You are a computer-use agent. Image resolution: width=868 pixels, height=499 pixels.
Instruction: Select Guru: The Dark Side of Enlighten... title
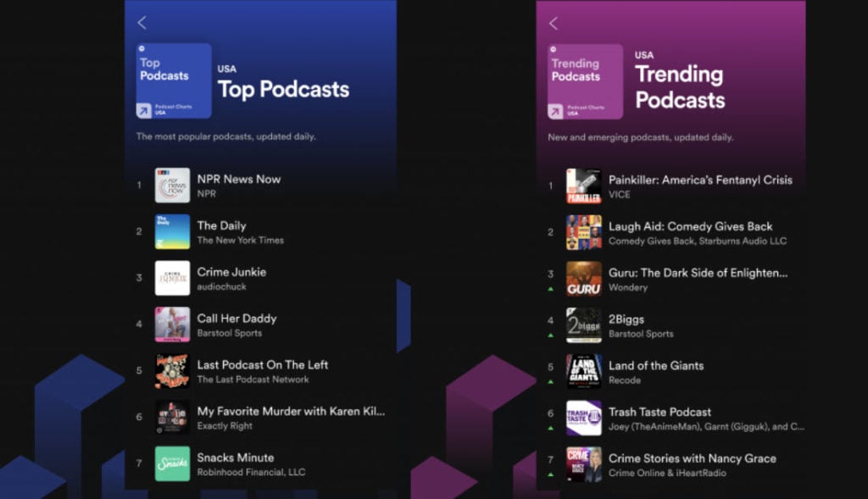[698, 274]
